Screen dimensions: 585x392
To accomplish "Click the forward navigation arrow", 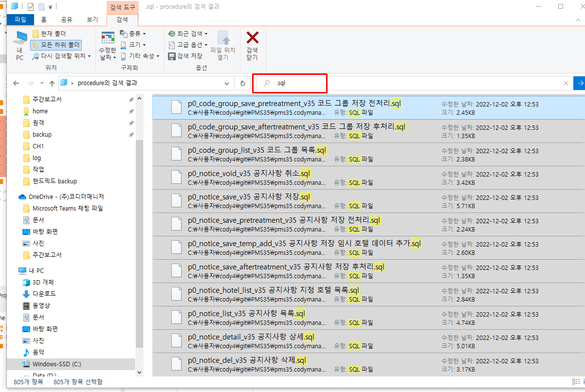I will 31,83.
